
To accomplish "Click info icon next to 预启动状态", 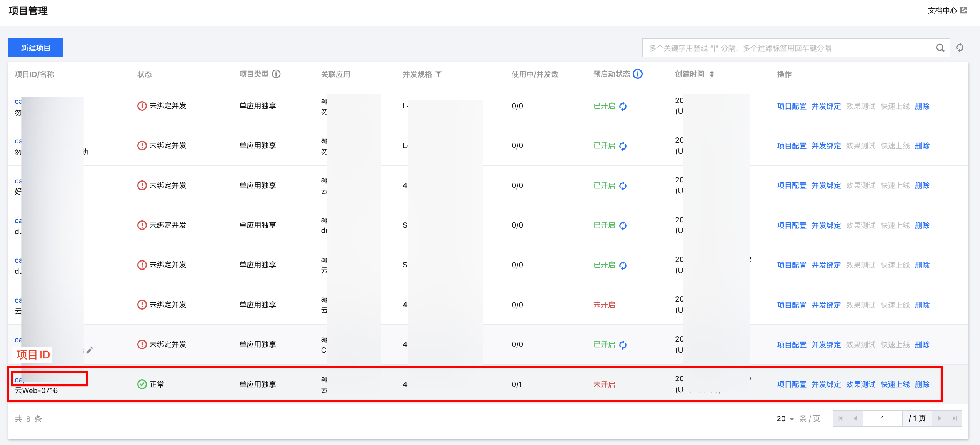I will point(638,74).
